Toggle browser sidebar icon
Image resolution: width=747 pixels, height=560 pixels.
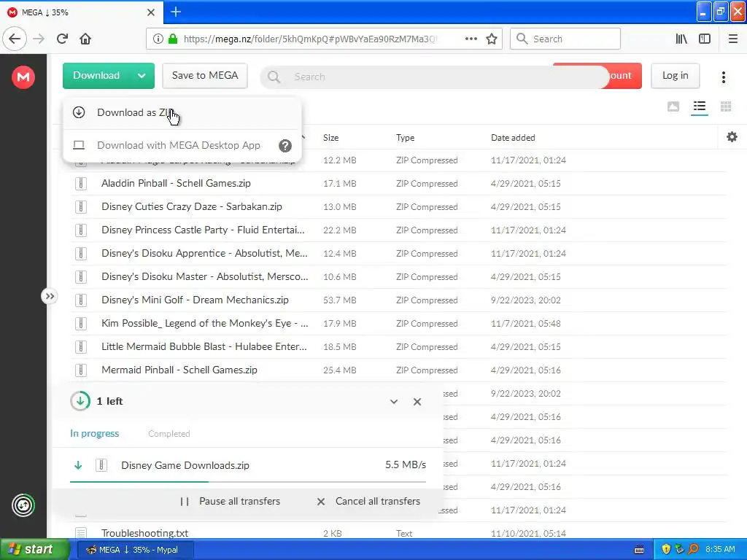705,39
